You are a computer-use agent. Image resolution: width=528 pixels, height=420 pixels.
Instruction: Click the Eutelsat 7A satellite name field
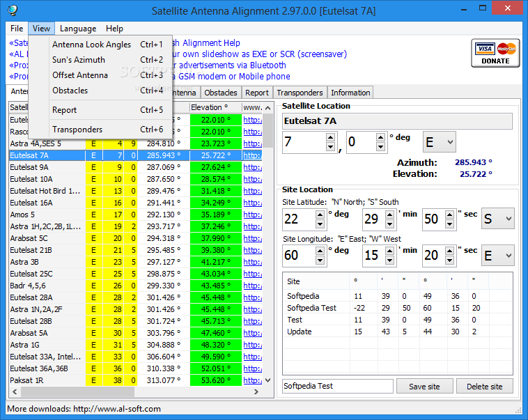point(397,121)
